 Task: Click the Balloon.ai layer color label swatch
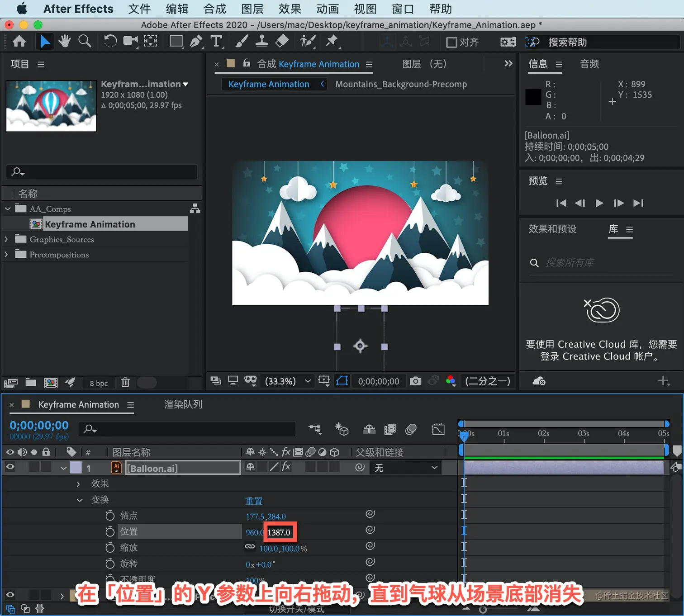coord(76,467)
